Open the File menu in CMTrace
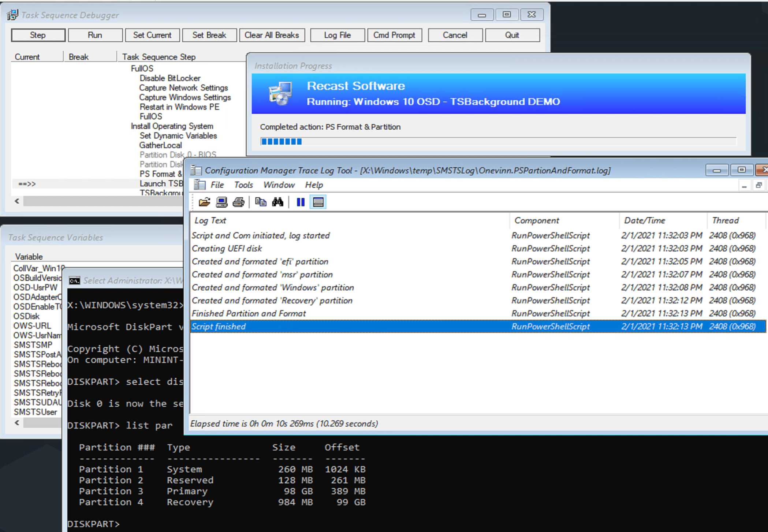The width and height of the screenshot is (768, 532). pos(217,185)
